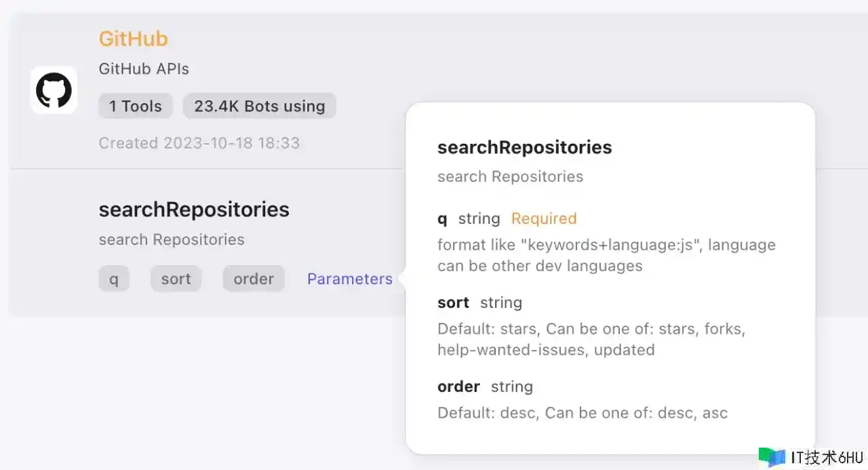Click the "q" parameter tag

pyautogui.click(x=114, y=279)
